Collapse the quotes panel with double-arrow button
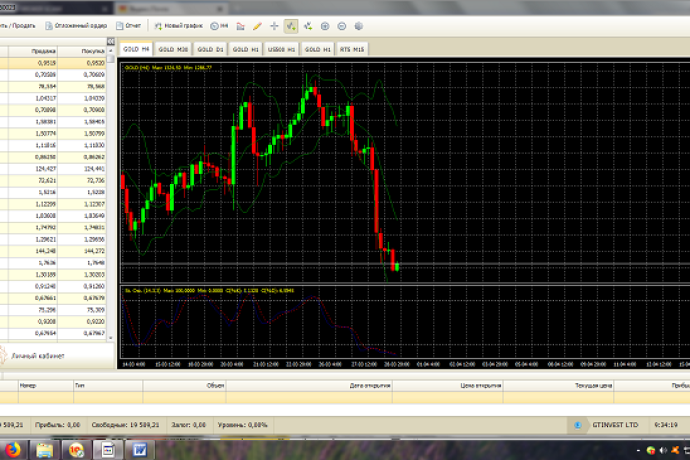This screenshot has height=460, width=690. pos(111,41)
